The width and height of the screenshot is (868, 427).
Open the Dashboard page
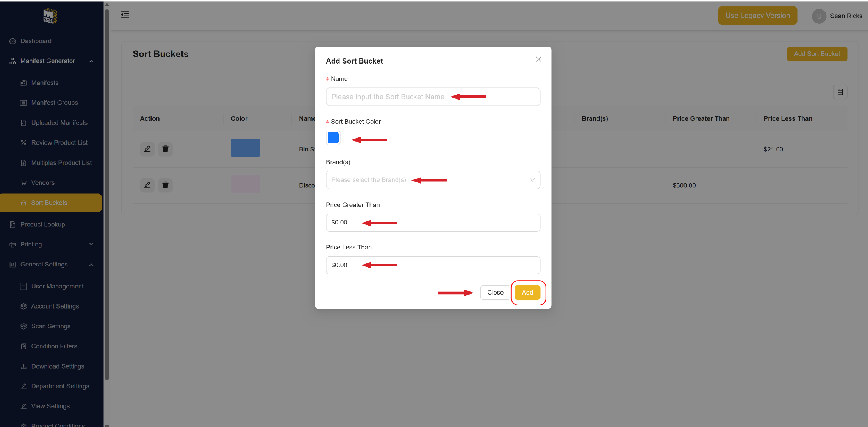[x=36, y=41]
